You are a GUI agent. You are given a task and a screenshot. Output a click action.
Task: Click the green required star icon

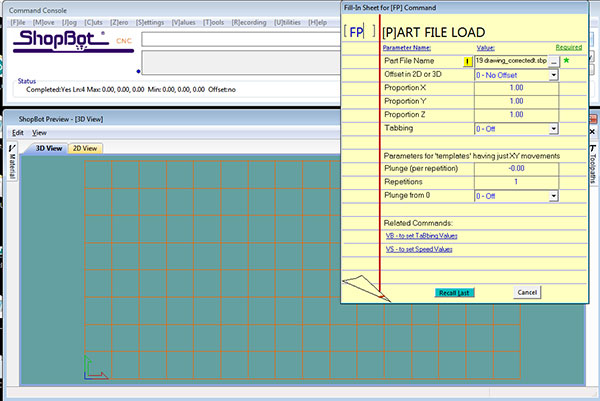pyautogui.click(x=566, y=60)
